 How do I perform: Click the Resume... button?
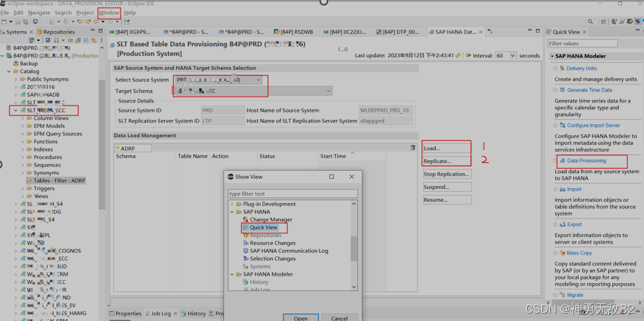tap(448, 200)
